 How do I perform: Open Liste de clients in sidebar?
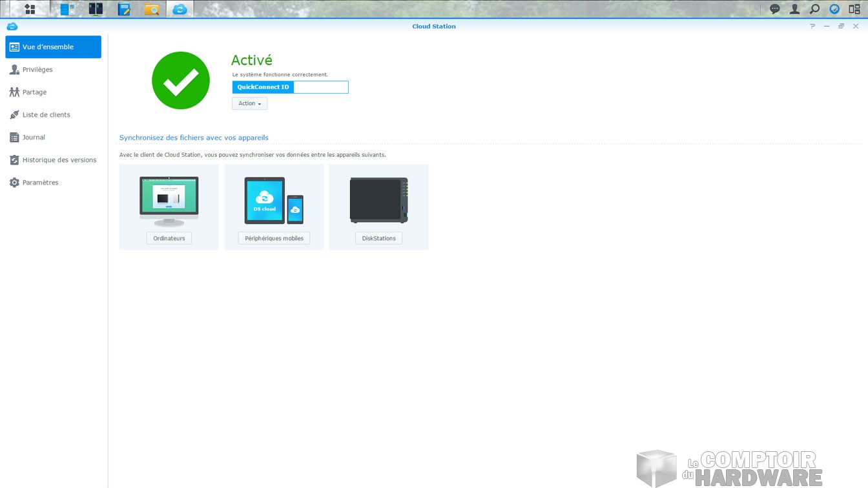[x=46, y=115]
